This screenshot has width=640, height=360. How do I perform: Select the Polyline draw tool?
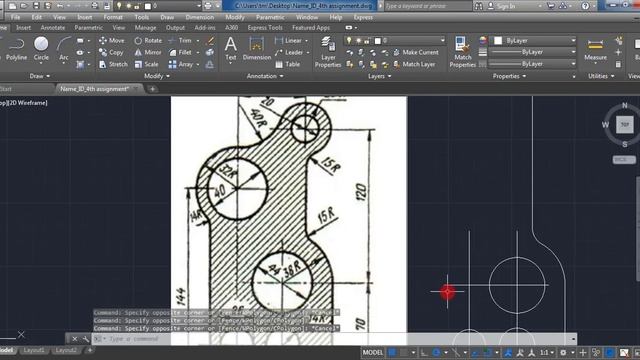coord(16,49)
